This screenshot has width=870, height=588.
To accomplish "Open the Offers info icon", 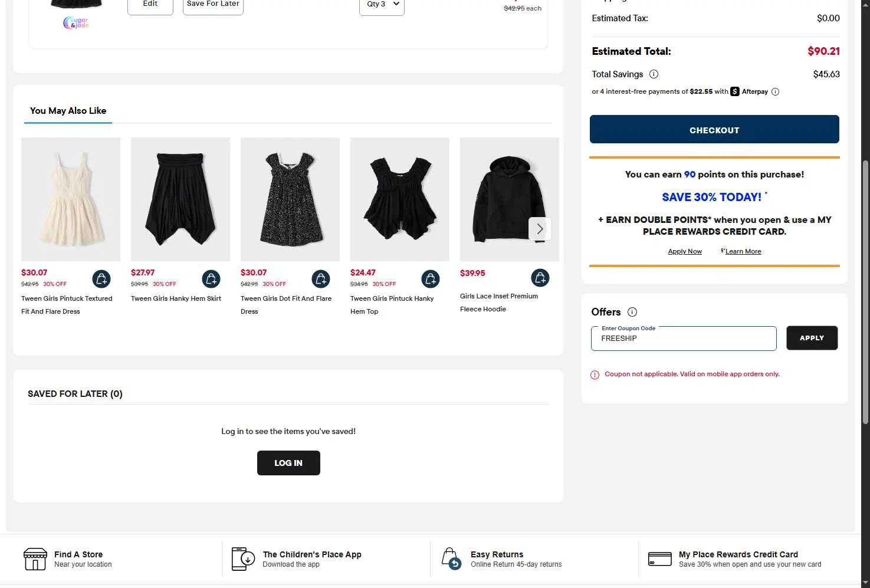I will (632, 312).
